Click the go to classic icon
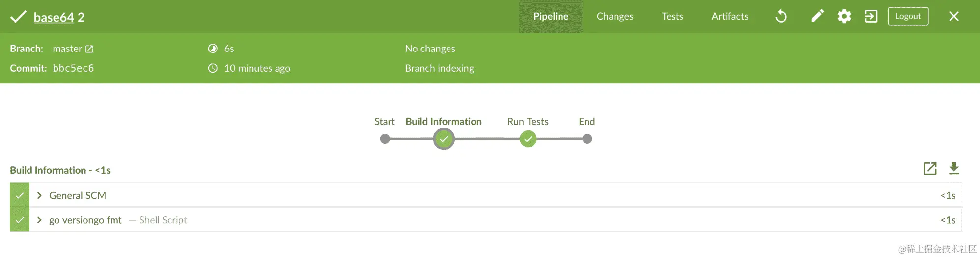The height and width of the screenshot is (257, 980). (870, 17)
